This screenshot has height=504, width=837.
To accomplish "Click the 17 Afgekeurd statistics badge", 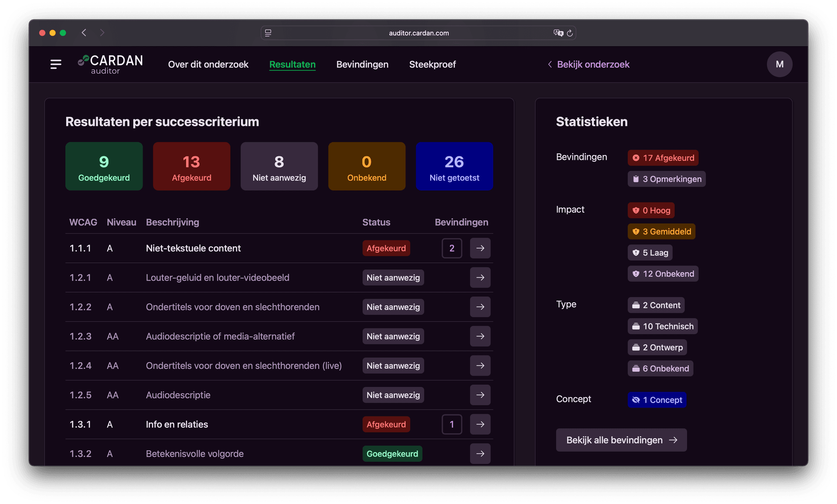I will tap(663, 158).
